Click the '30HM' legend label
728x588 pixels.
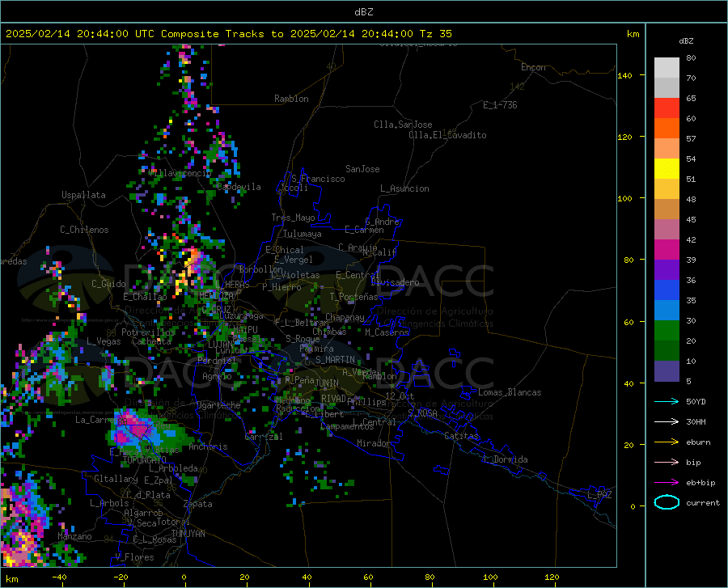tap(696, 421)
